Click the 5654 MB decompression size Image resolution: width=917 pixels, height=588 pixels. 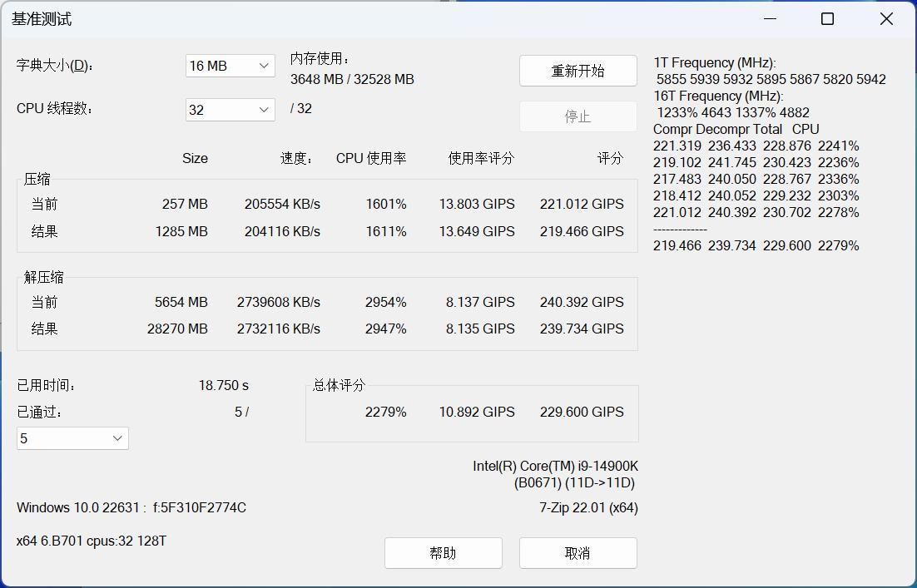pyautogui.click(x=181, y=302)
